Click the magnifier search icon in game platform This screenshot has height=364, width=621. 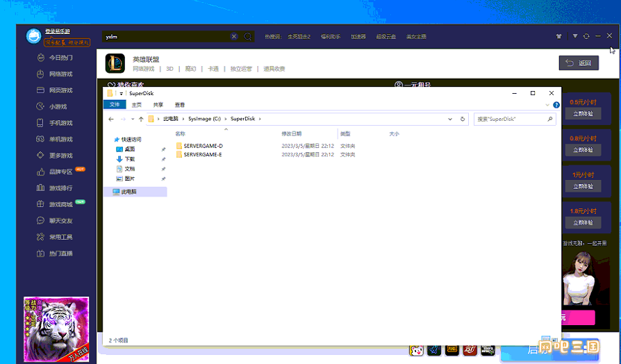248,36
